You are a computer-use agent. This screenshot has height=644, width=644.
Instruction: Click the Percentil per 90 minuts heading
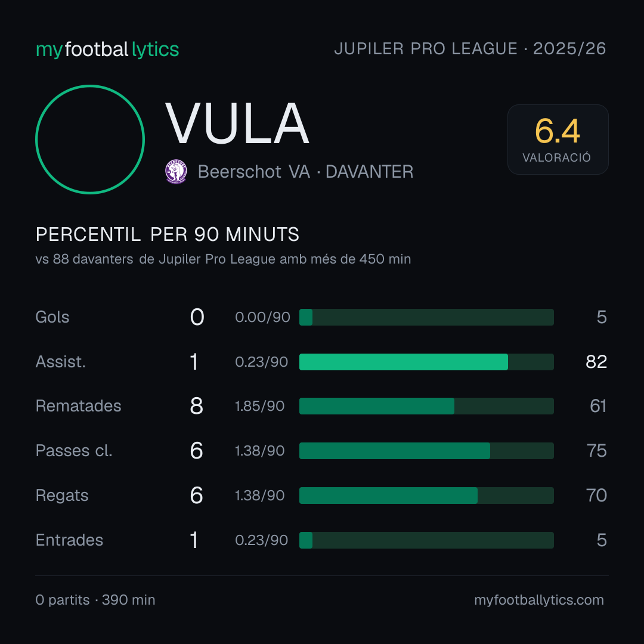pyautogui.click(x=168, y=234)
